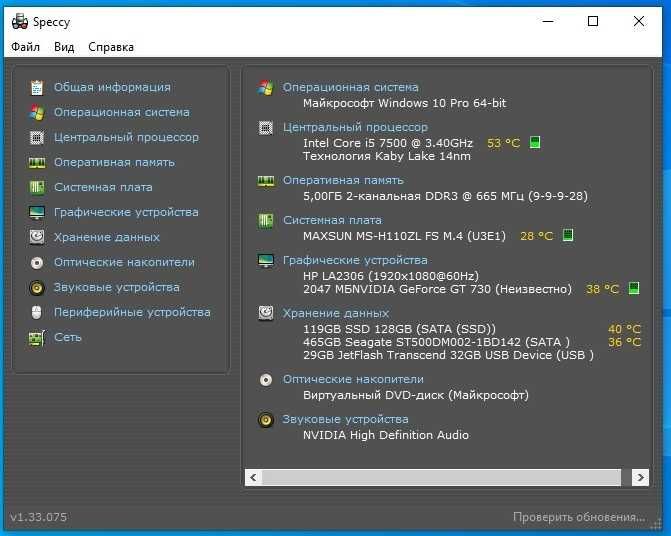Click the speaker icon in the summary pane
Viewport: 671px width, 536px height.
(266, 420)
